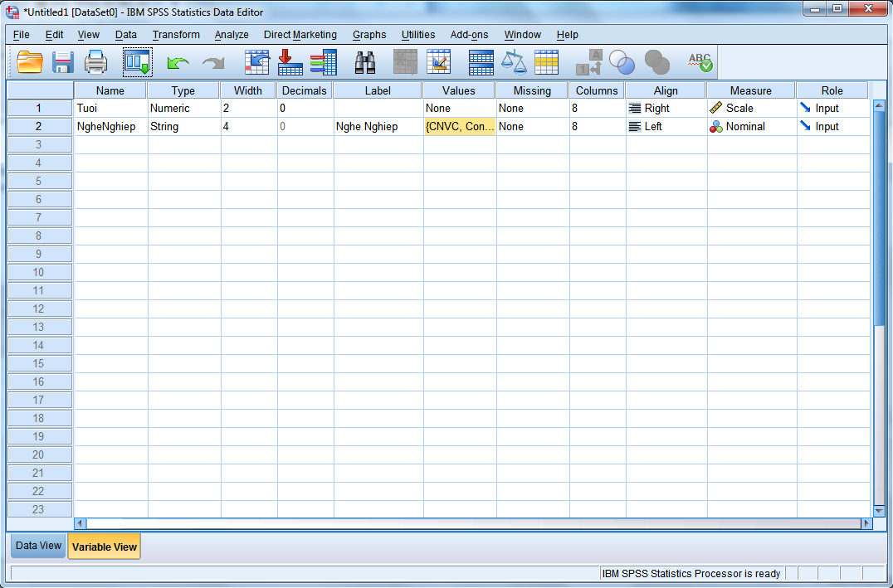Click the vertical scrollbar up arrow
Image resolution: width=893 pixels, height=588 pixels.
[878, 106]
